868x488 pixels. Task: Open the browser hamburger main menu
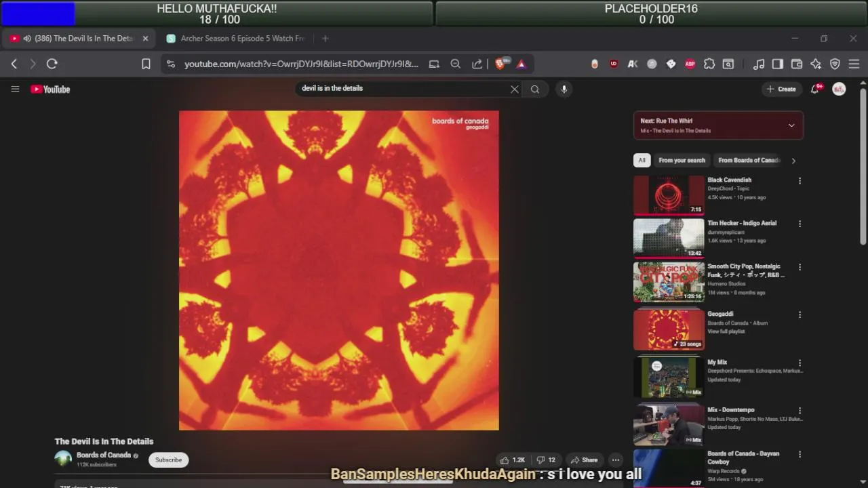[x=854, y=64]
